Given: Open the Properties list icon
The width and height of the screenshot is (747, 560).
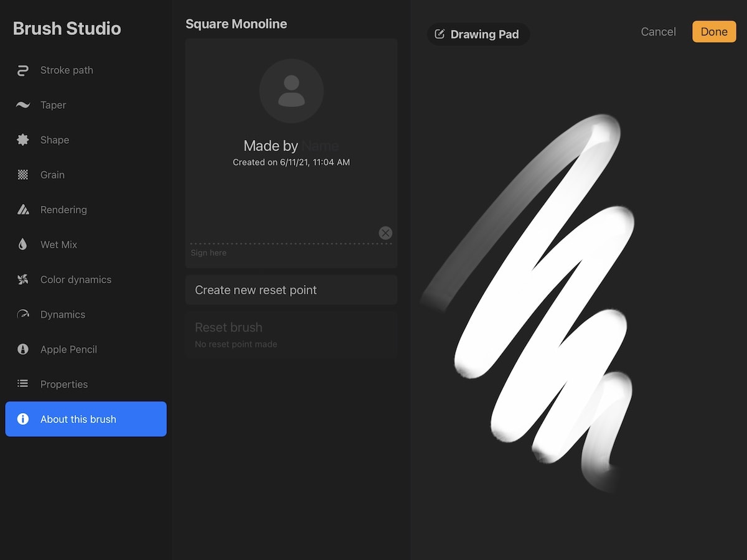Looking at the screenshot, I should pyautogui.click(x=23, y=384).
